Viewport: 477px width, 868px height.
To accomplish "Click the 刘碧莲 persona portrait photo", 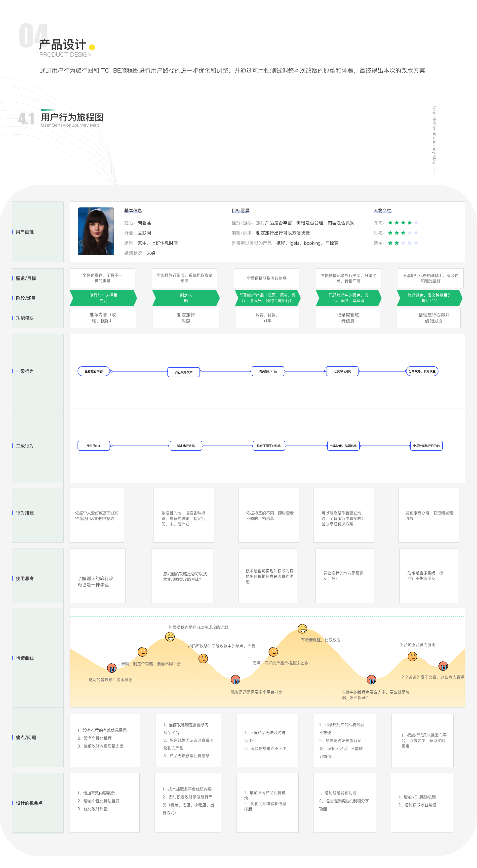I will click(x=96, y=231).
